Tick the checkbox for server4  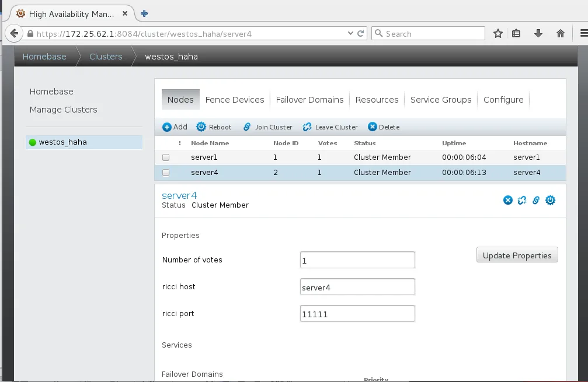click(x=166, y=173)
